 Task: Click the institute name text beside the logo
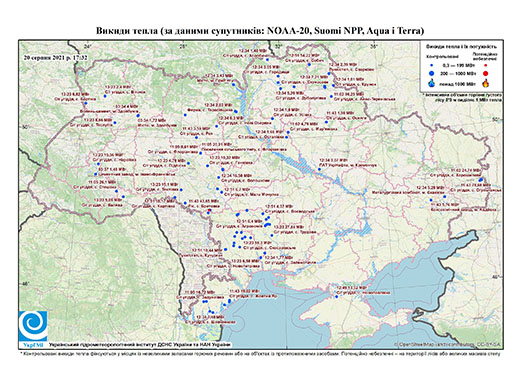tap(140, 345)
